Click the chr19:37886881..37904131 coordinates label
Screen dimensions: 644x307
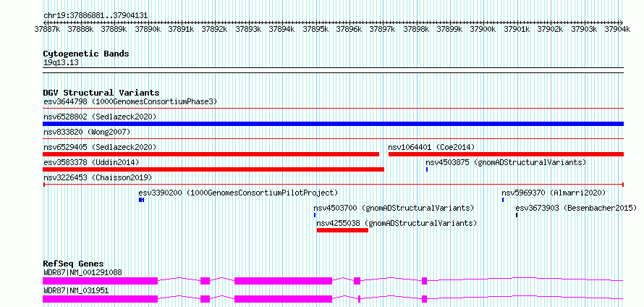96,15
